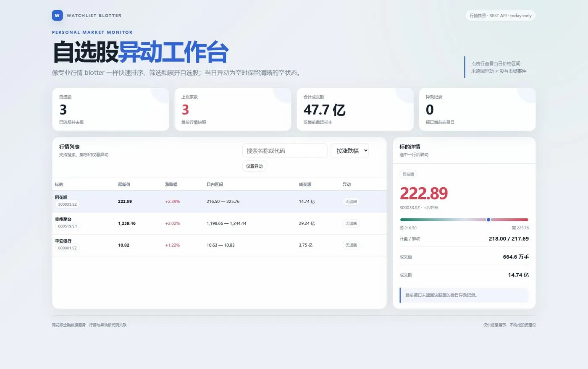The height and width of the screenshot is (369, 588).
Task: Click the 600519.SH code chip
Action: click(x=68, y=226)
